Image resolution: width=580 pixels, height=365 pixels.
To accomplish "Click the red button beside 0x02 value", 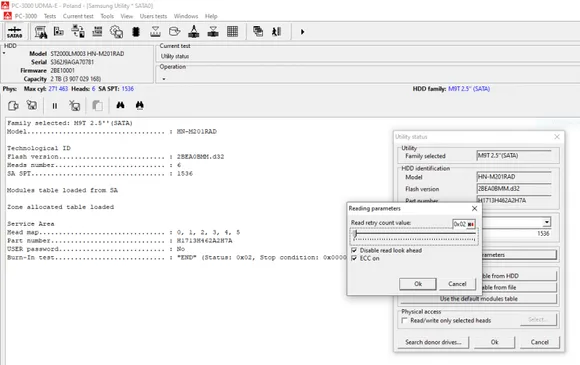I will click(x=471, y=224).
